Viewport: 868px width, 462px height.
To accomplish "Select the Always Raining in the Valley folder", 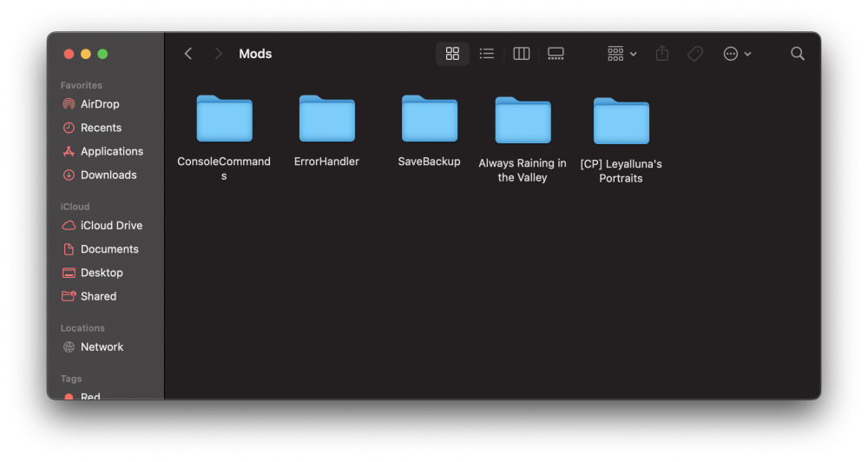I will (523, 121).
